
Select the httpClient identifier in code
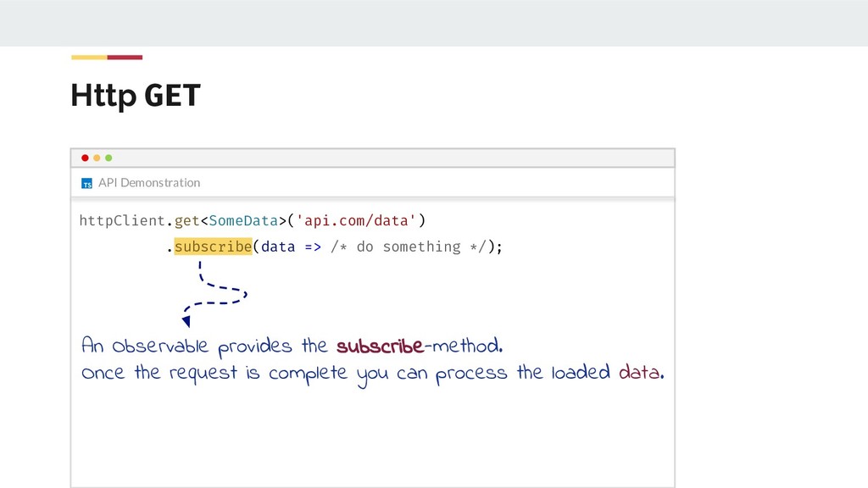click(122, 221)
